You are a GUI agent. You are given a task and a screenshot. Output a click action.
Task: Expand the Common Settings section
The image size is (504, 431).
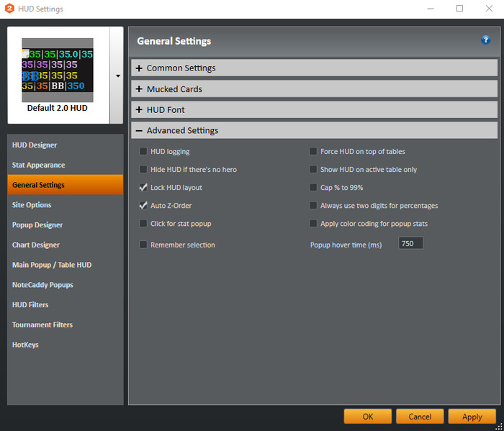[x=314, y=68]
